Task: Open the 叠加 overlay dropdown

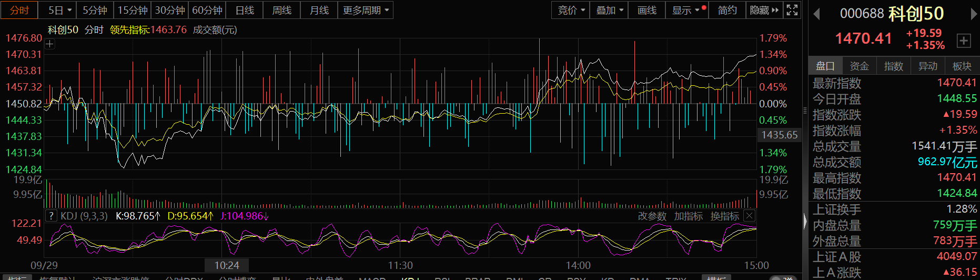Action: click(x=609, y=10)
